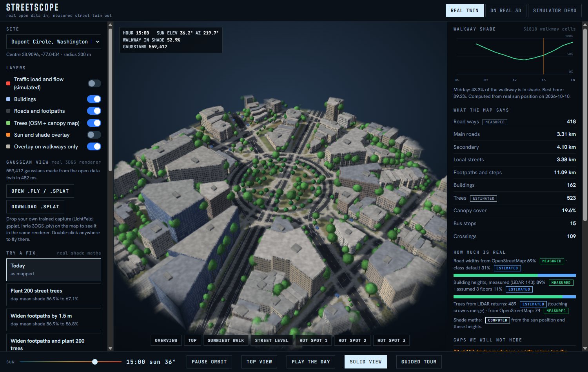Click the Footpaths and steps 11.09 km value

click(565, 173)
